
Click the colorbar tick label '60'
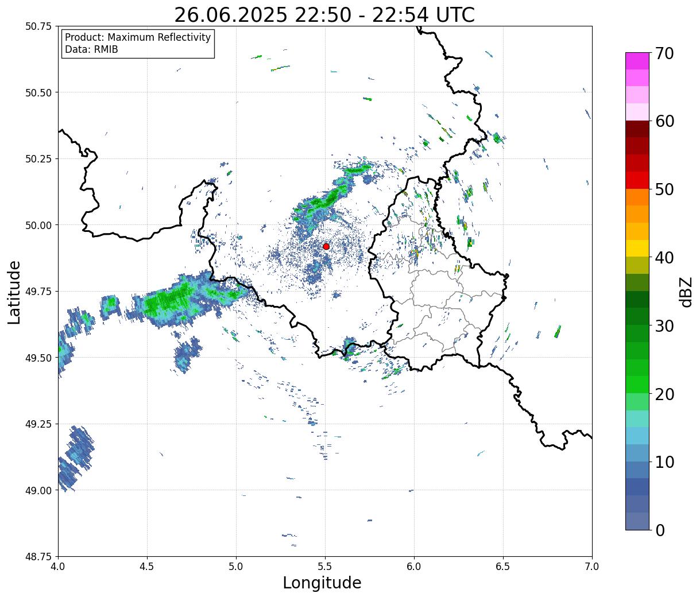coord(664,121)
